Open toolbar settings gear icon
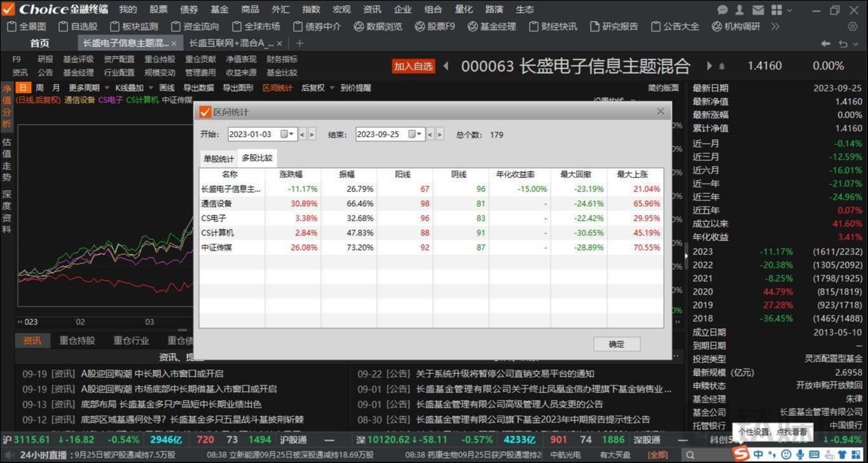This screenshot has width=868, height=463. pyautogui.click(x=853, y=26)
